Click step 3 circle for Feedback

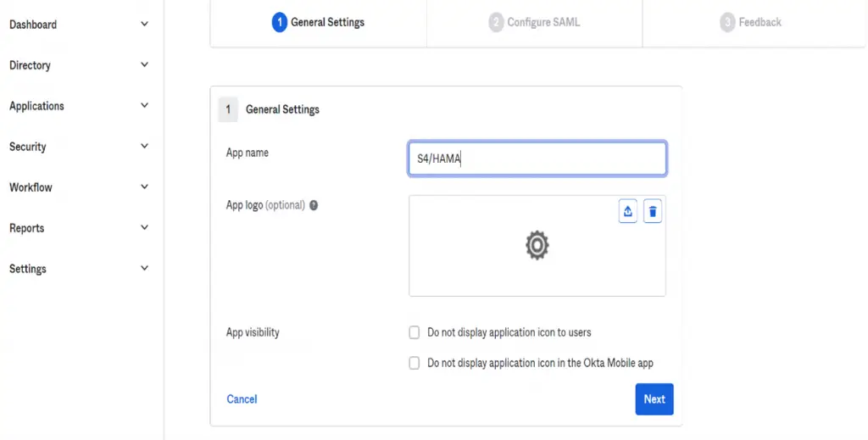point(727,22)
